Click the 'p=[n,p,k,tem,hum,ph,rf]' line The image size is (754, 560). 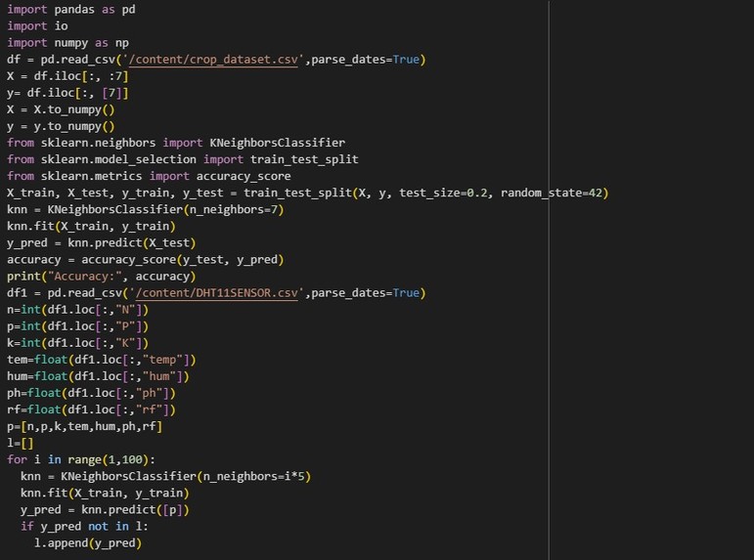pos(85,426)
